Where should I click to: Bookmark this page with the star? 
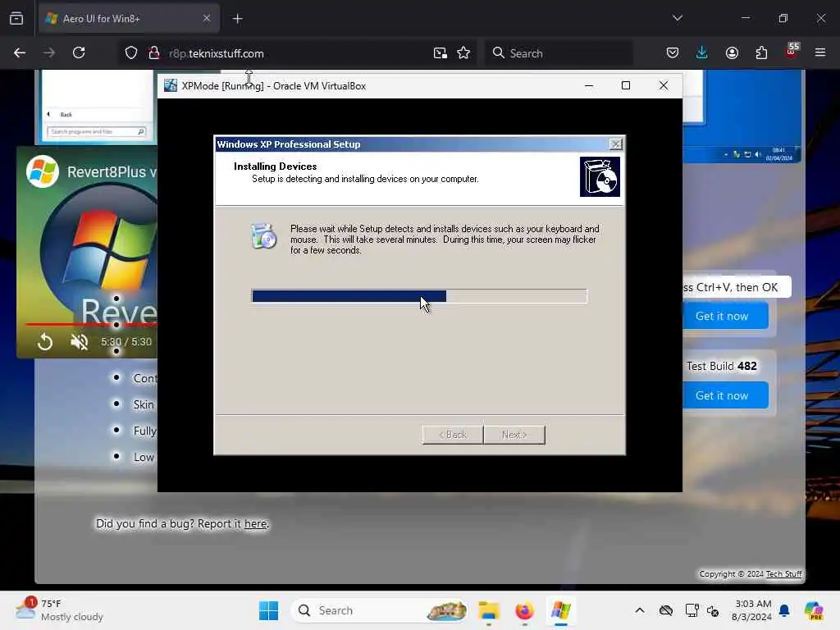pos(463,53)
